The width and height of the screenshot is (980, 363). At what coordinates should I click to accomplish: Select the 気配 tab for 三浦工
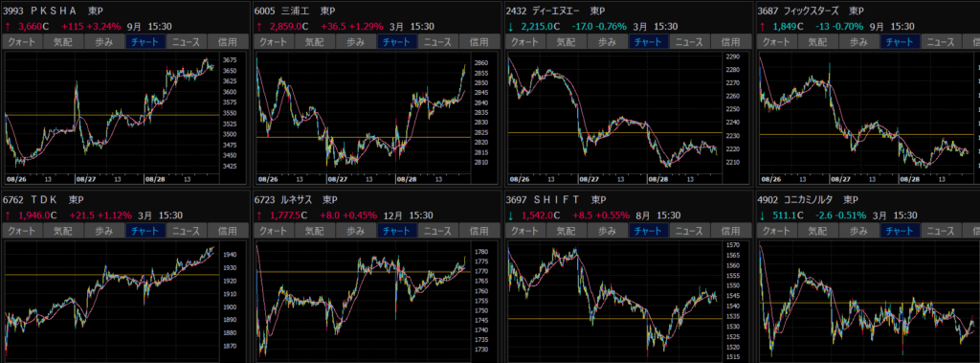[x=315, y=42]
